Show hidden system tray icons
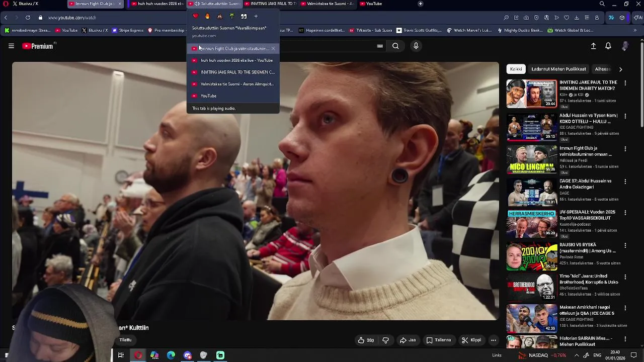644x362 pixels. pos(577,355)
